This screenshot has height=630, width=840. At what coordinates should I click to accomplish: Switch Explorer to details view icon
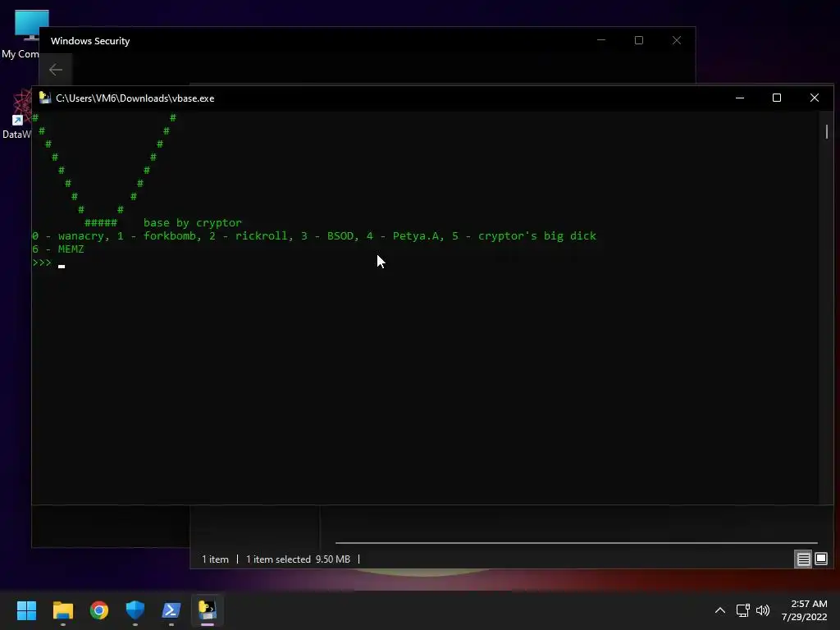pos(804,559)
